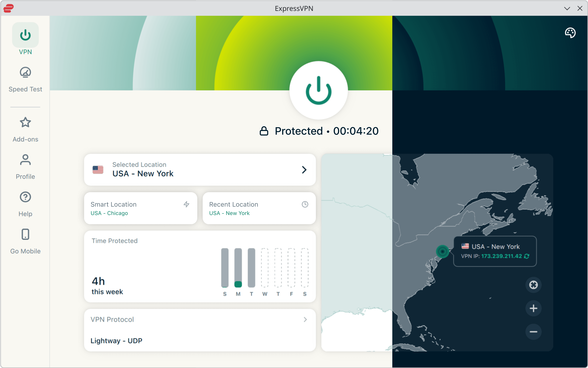
Task: Recenter map with crosshair button
Action: pos(533,285)
